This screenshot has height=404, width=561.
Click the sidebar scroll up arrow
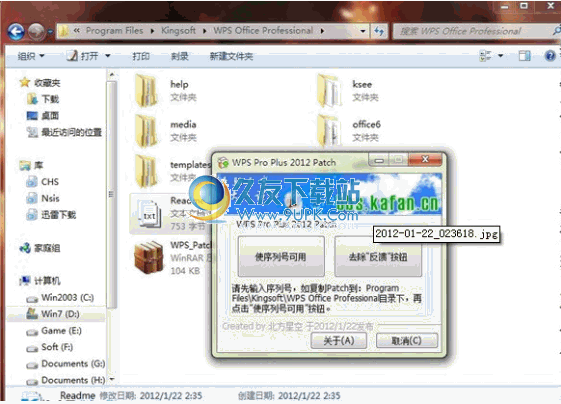[x=112, y=75]
